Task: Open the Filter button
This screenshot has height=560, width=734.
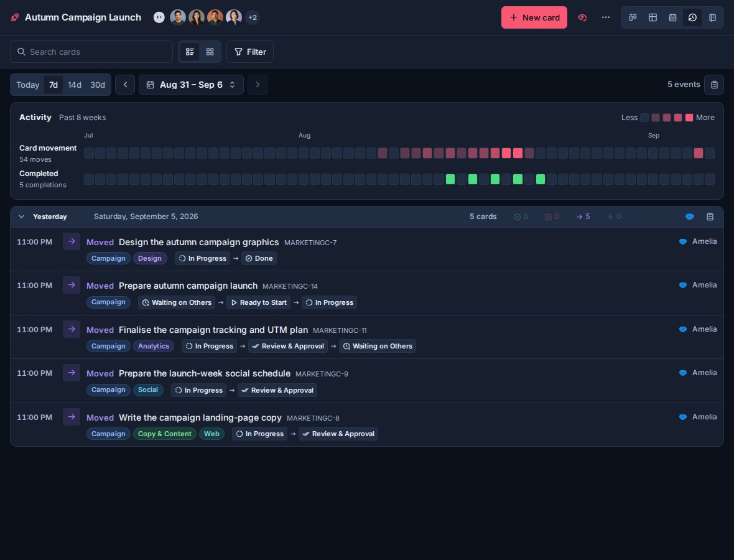Action: coord(250,52)
